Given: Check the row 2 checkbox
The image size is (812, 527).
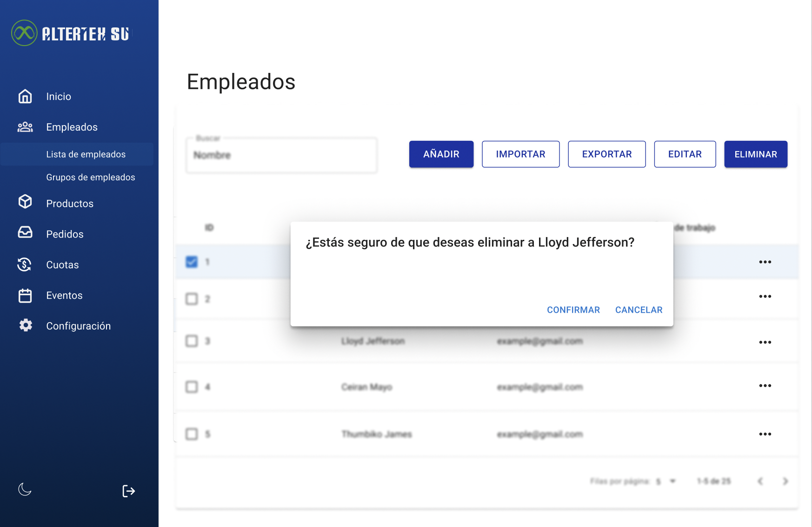Looking at the screenshot, I should pyautogui.click(x=192, y=299).
